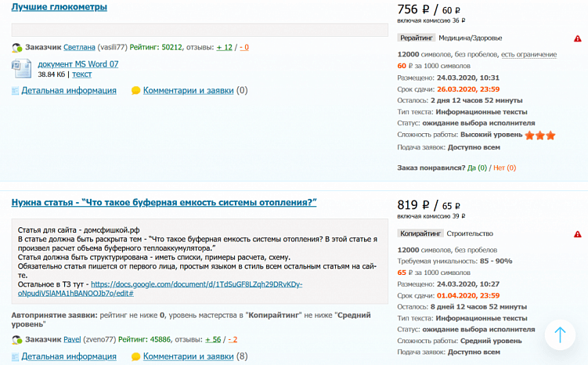Screen dimensions: 588x365
Task: Click the MS Word document file icon
Action: tap(21, 69)
